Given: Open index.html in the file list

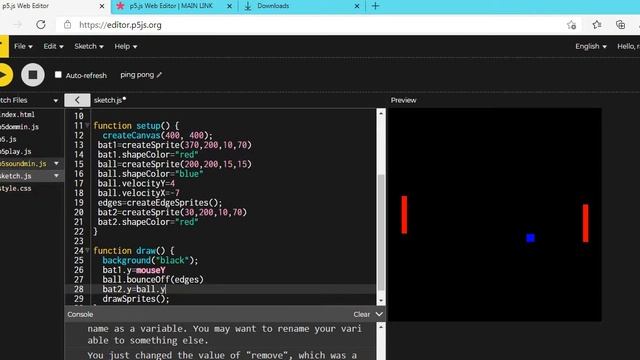Looking at the screenshot, I should 17,115.
